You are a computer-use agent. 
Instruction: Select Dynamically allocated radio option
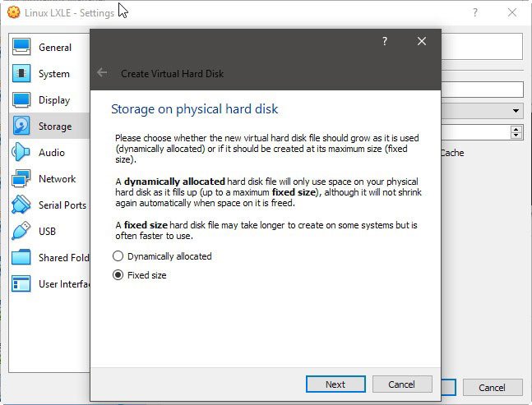(162, 256)
